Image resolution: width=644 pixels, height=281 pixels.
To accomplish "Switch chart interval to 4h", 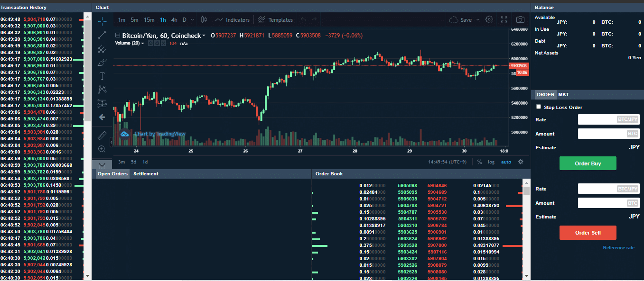I will (174, 20).
